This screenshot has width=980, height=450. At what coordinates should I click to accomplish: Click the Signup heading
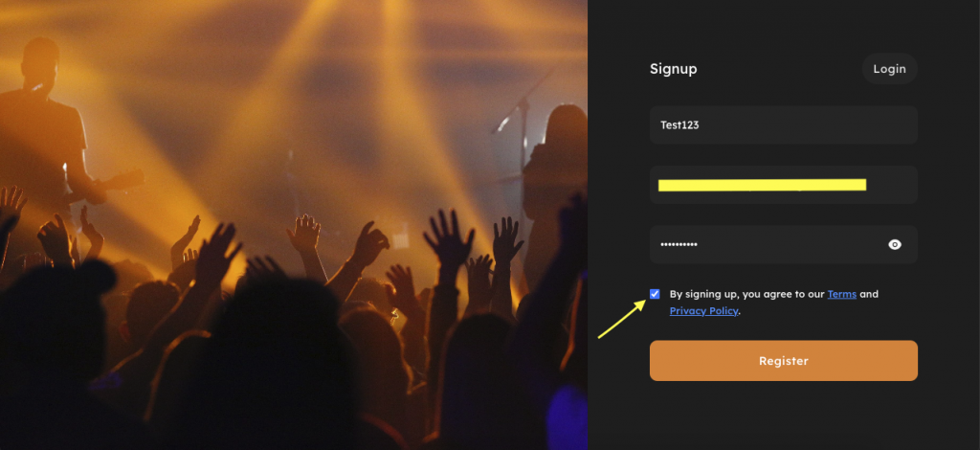tap(673, 69)
